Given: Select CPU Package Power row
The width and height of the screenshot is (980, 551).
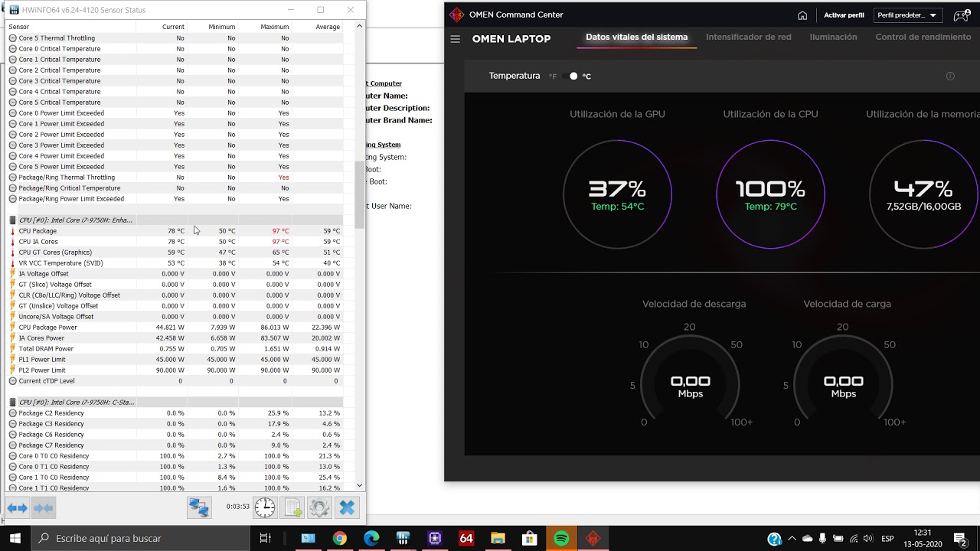Looking at the screenshot, I should [175, 328].
